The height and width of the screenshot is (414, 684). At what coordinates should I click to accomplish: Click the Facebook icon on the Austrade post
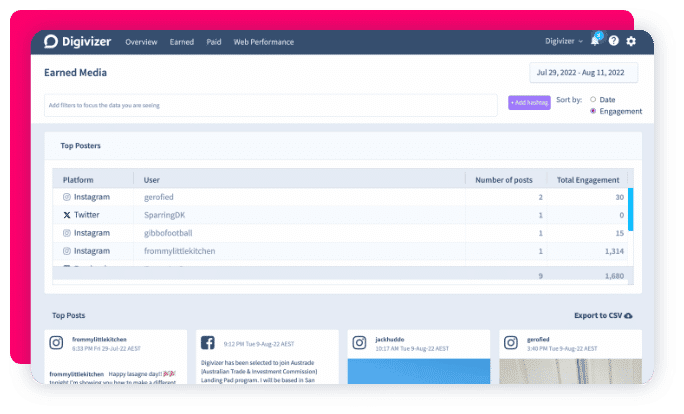[x=209, y=343]
